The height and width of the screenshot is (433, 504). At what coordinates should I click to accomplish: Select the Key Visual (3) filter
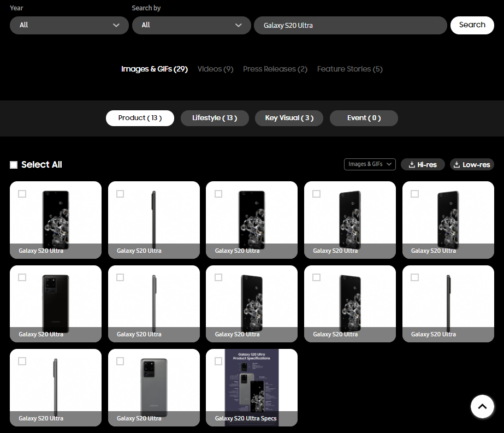[289, 118]
